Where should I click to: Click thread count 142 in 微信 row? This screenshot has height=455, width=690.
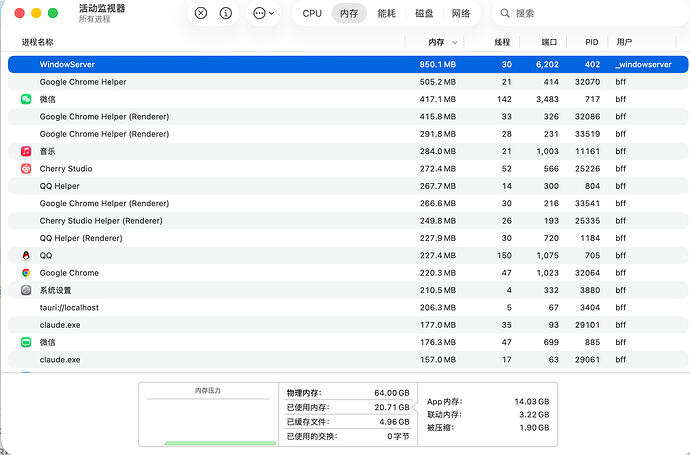coord(504,99)
